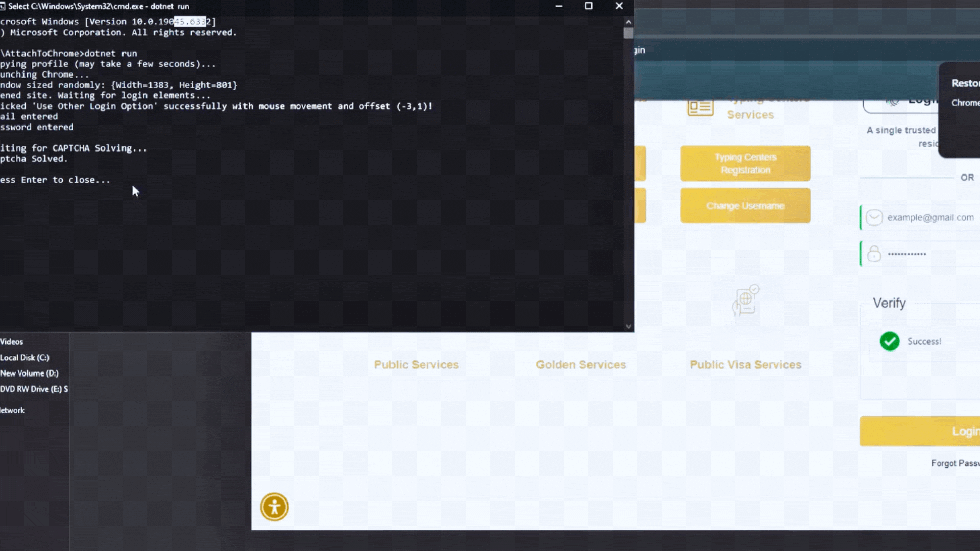Select Local Disk (C:) in sidebar
This screenshot has width=980, height=551.
point(24,358)
